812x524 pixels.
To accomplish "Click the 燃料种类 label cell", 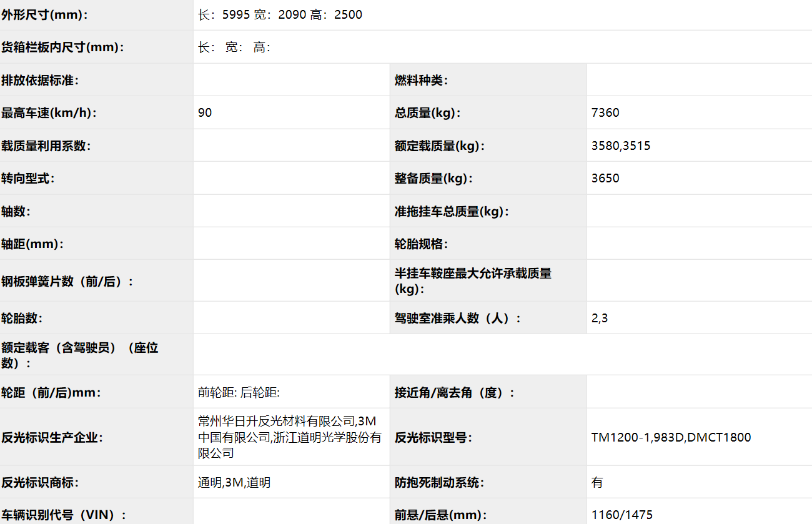I will [422, 81].
